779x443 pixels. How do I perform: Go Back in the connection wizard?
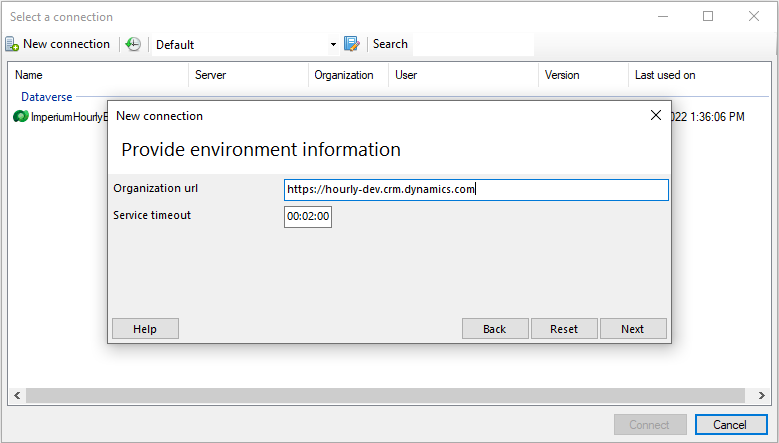point(494,329)
